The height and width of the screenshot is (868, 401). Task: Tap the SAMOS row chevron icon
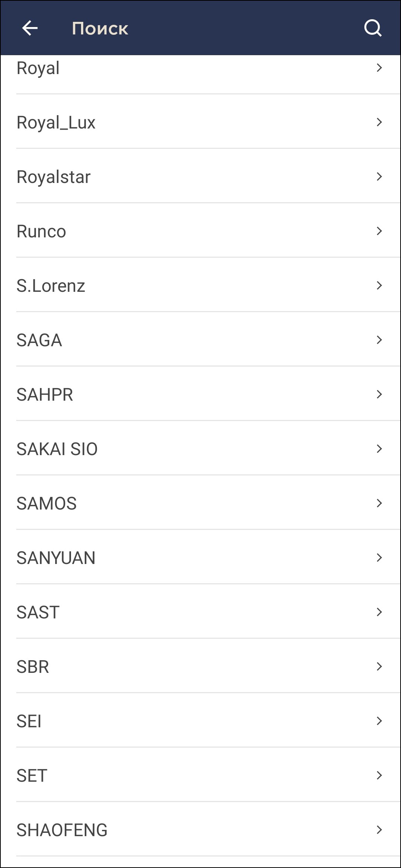tap(379, 503)
